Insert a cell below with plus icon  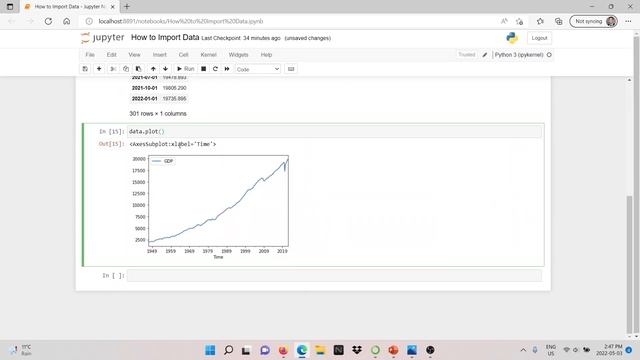(x=99, y=69)
